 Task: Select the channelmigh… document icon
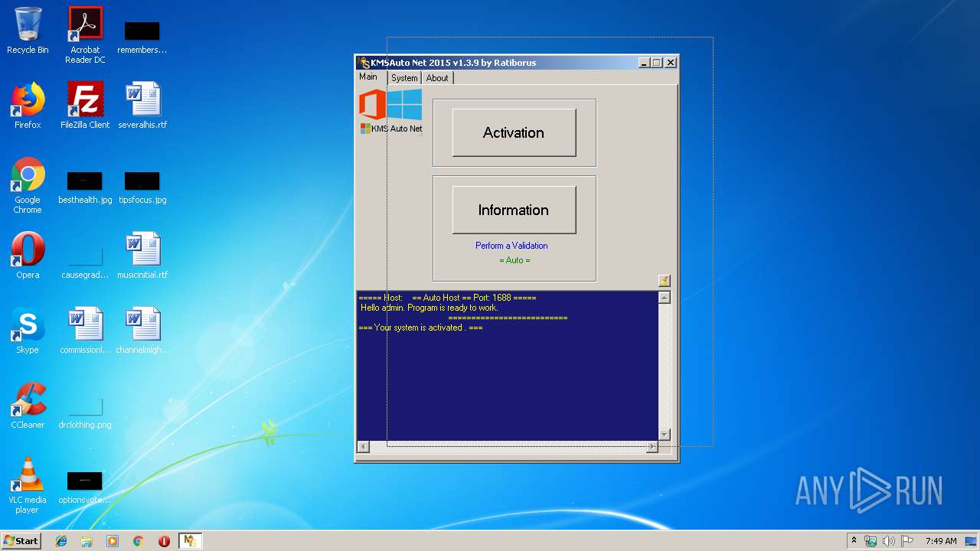pyautogui.click(x=142, y=331)
